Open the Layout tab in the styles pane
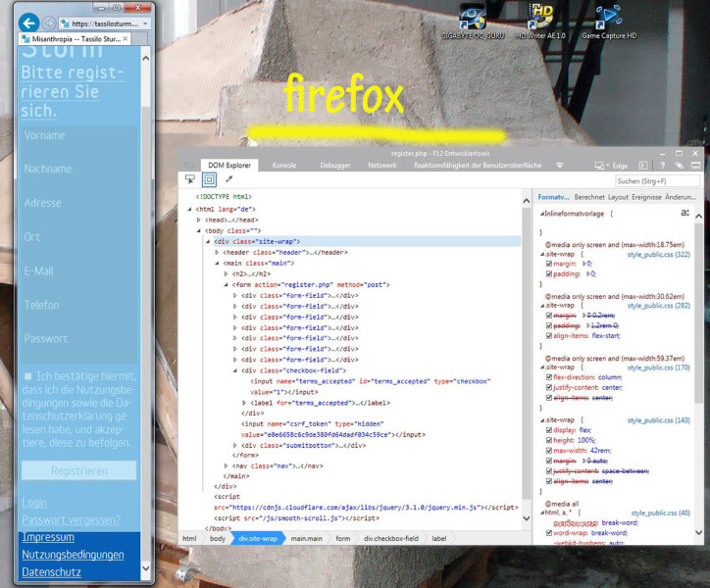 point(618,197)
